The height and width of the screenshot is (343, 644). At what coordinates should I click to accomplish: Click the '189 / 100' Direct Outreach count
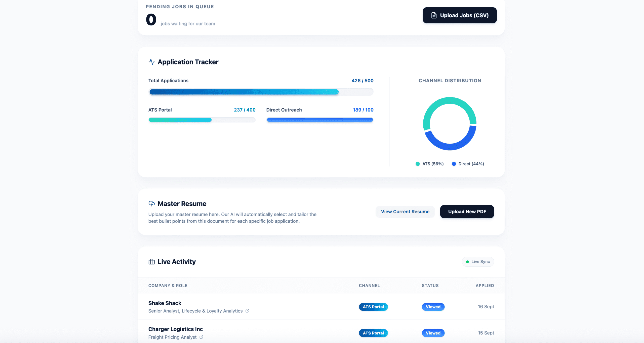[363, 110]
